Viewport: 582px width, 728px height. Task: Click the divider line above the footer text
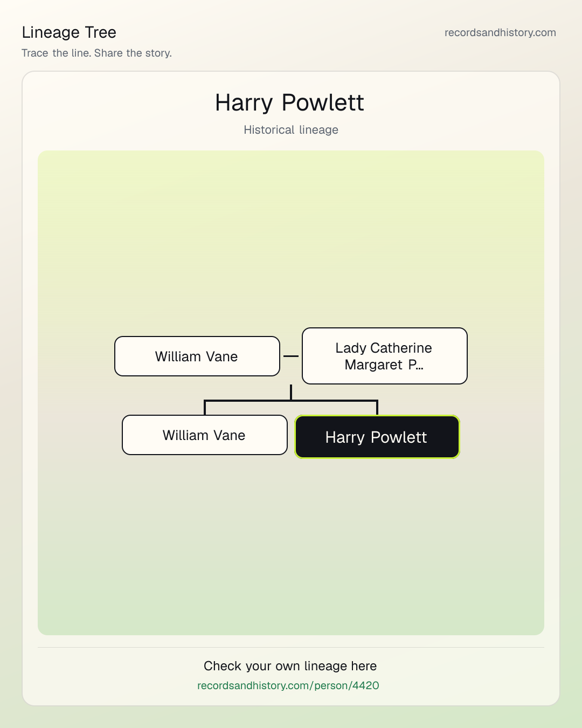[x=291, y=647]
